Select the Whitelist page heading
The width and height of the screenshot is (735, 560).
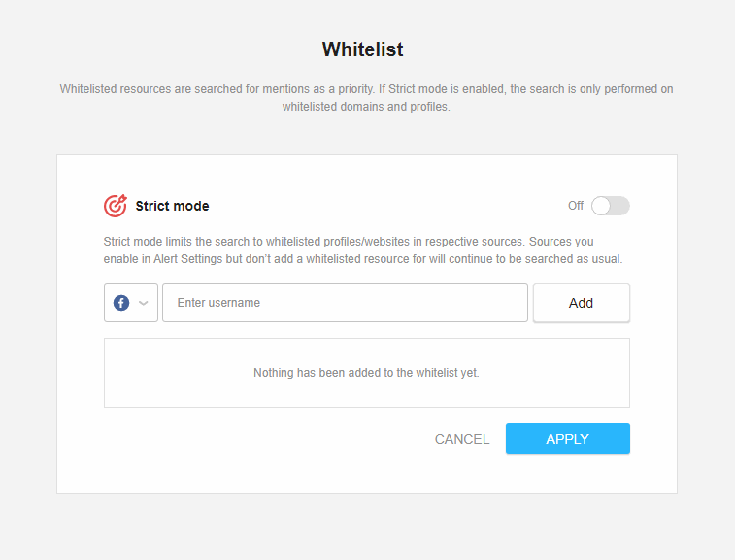pos(363,49)
